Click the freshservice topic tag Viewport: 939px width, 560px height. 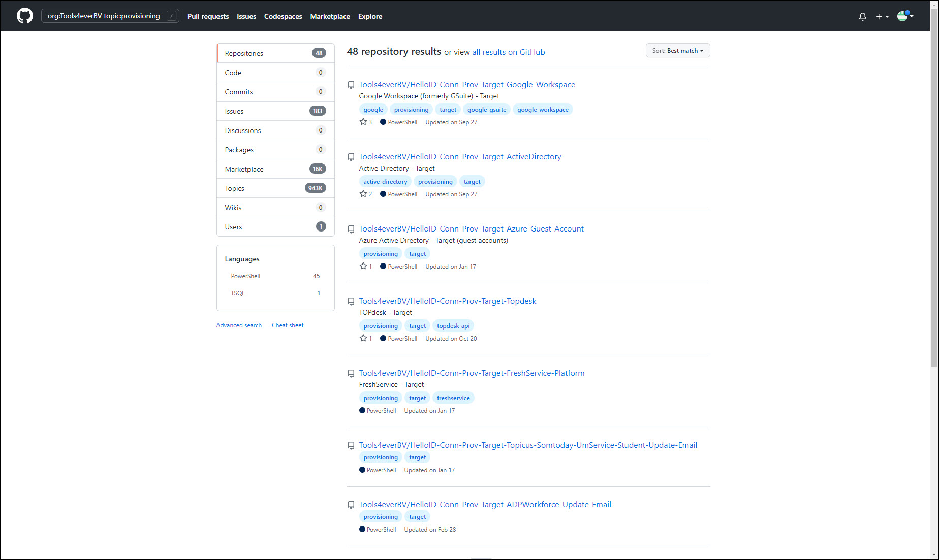point(453,398)
